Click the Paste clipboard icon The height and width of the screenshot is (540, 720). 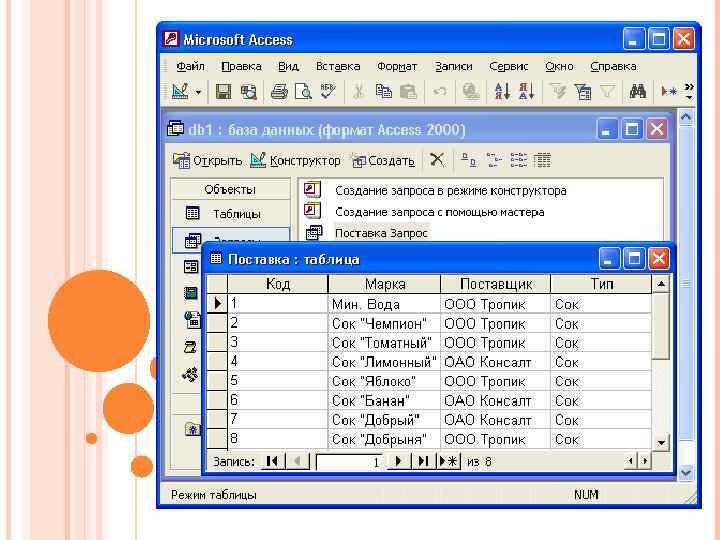click(x=408, y=92)
